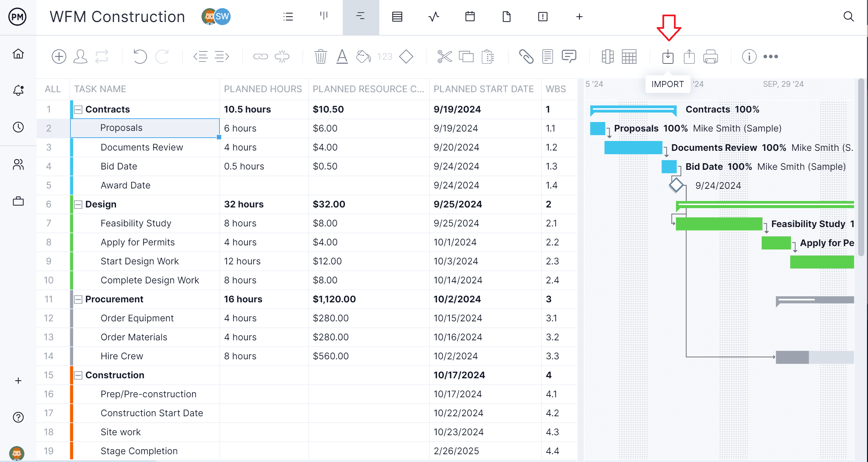This screenshot has height=462, width=868.
Task: Click the search icon top right
Action: 848,16
